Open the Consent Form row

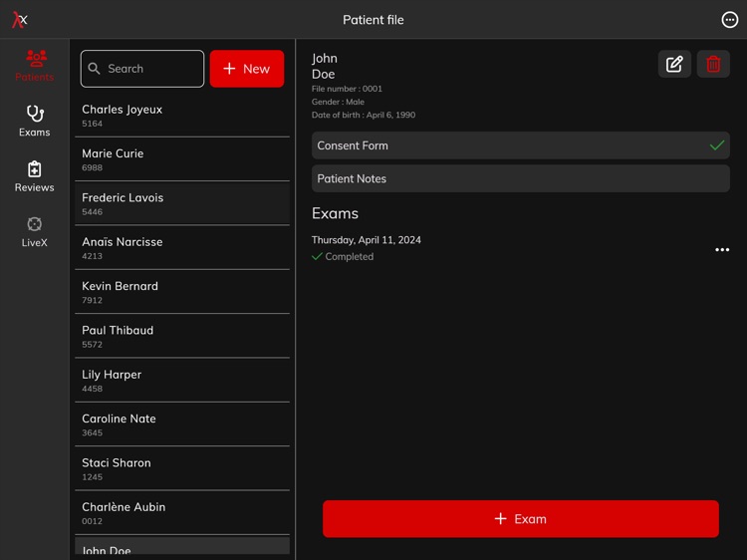point(520,145)
